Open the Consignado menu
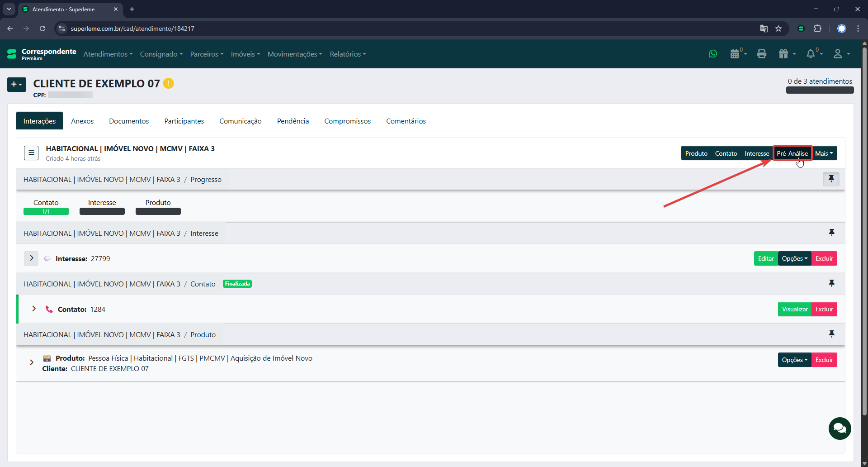 tap(161, 54)
